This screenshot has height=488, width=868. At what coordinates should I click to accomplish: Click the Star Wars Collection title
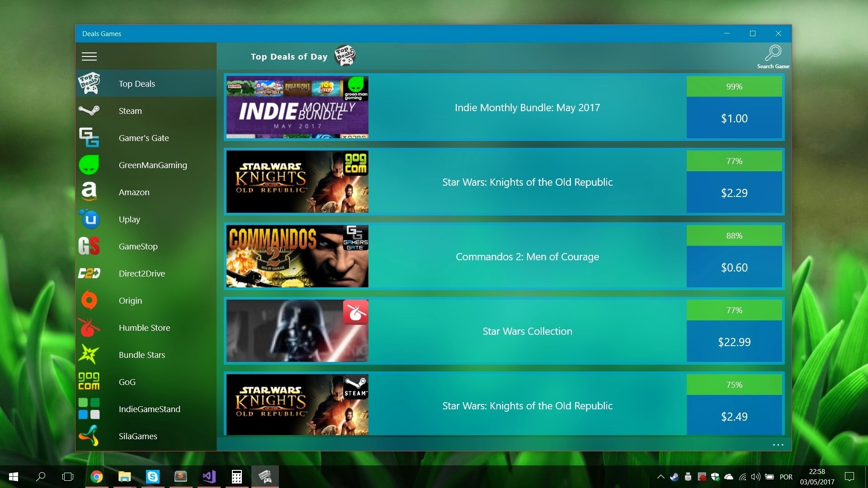[527, 331]
